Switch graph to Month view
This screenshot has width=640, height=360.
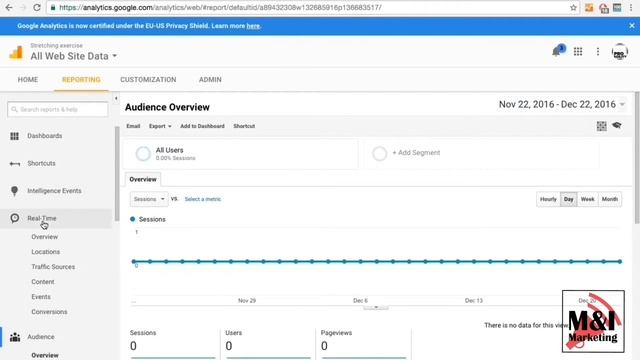point(610,199)
